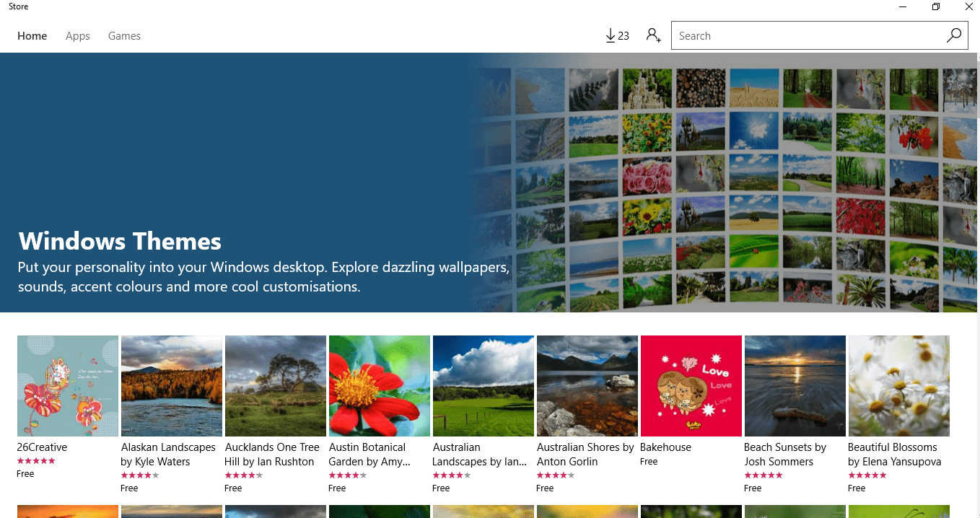
Task: Click into the Search text field
Action: point(808,35)
